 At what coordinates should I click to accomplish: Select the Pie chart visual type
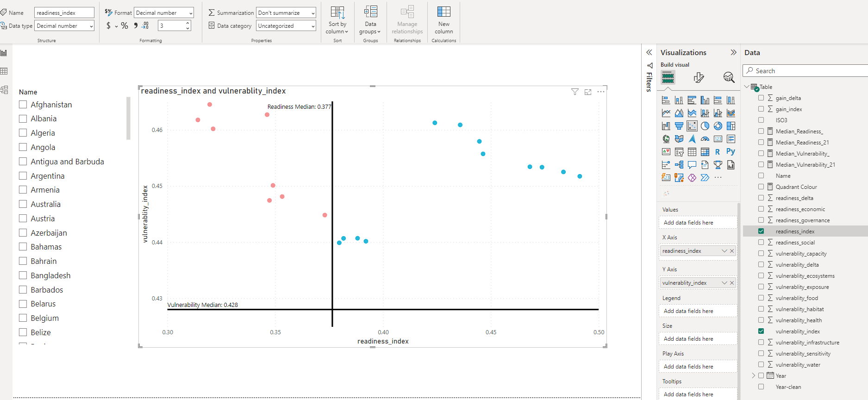tap(705, 126)
